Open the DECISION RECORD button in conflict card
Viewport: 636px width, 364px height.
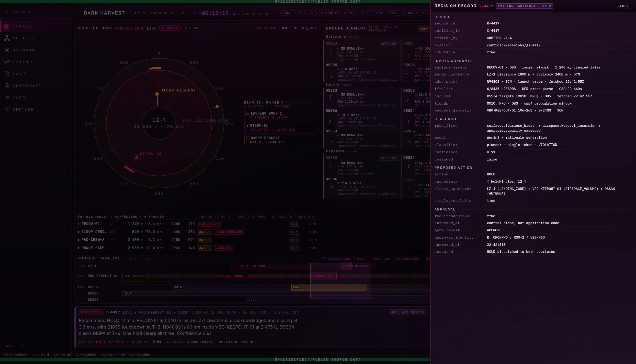pyautogui.click(x=236, y=342)
